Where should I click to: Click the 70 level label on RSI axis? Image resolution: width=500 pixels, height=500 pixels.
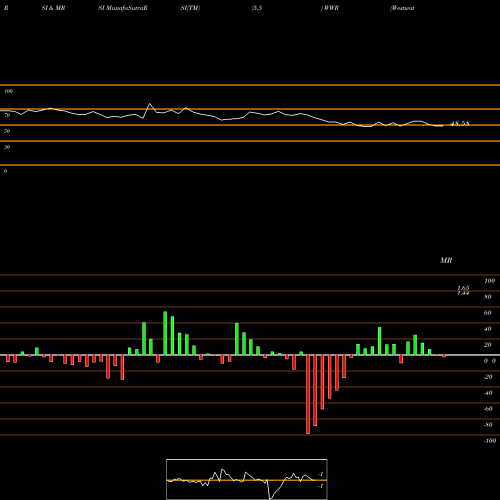coord(7,115)
